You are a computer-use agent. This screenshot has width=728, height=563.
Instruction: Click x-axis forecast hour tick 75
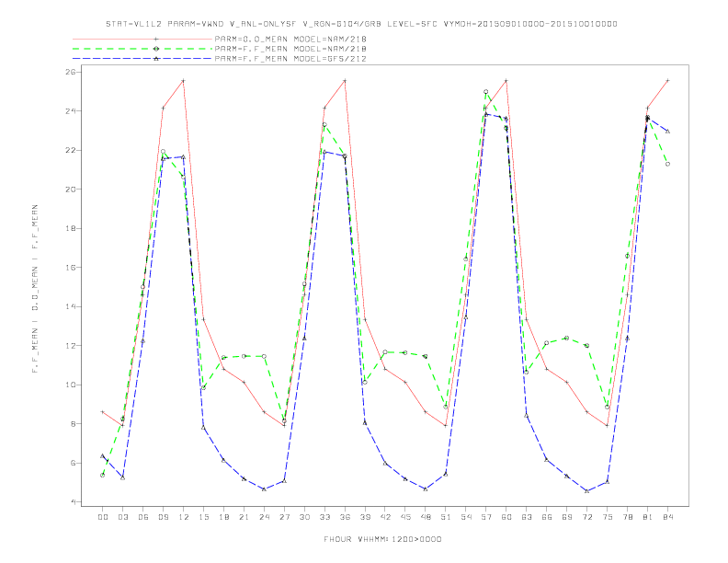(x=608, y=517)
